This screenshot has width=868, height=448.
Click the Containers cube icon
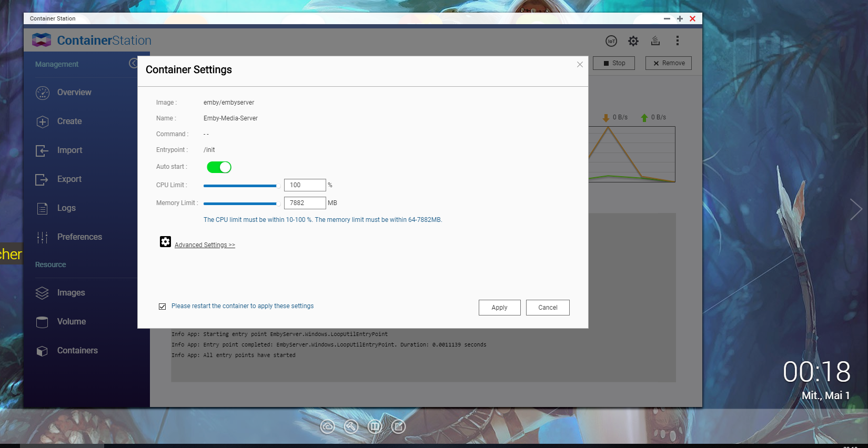coord(42,351)
